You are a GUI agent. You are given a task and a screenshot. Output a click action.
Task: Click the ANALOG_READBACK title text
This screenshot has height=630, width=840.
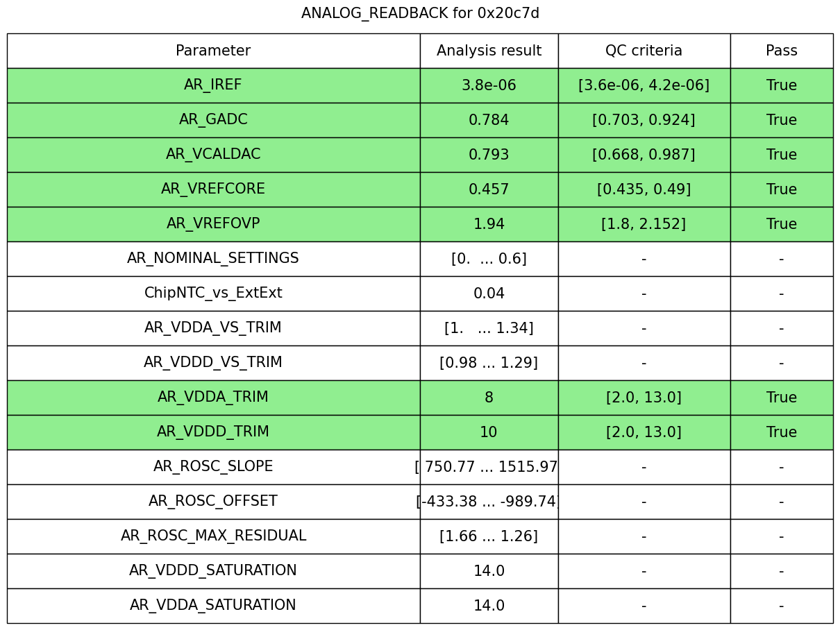(x=420, y=13)
